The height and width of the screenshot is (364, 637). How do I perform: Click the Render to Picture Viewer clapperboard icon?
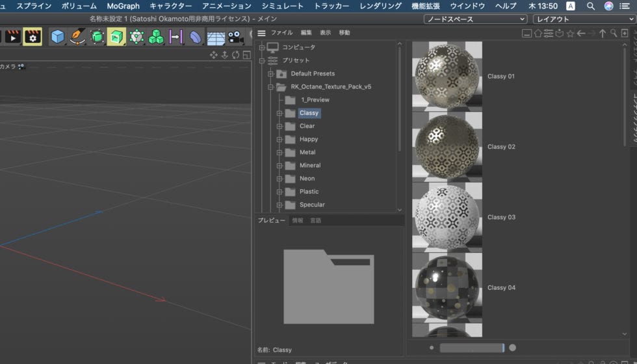coord(13,37)
